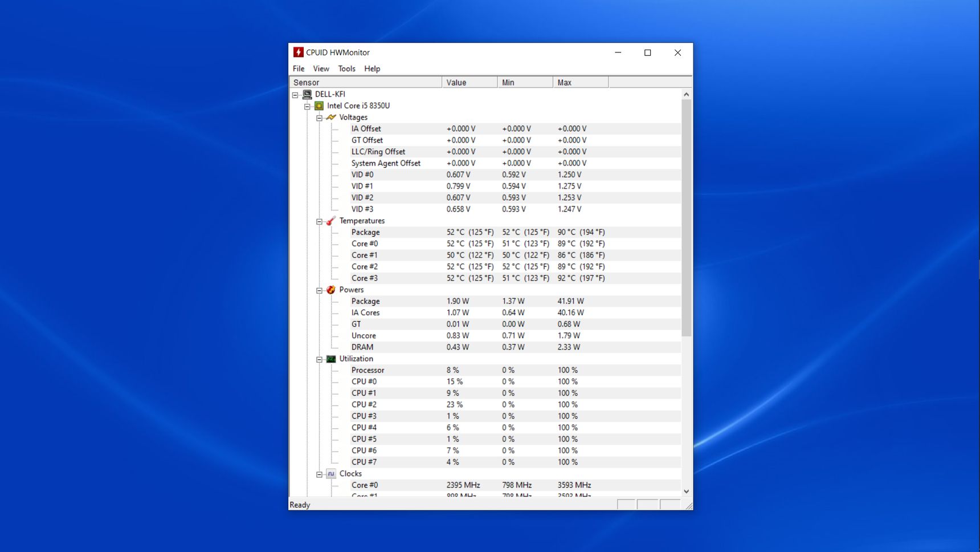The height and width of the screenshot is (552, 980).
Task: Collapse the Intel Core i5 8350U node
Action: [307, 107]
